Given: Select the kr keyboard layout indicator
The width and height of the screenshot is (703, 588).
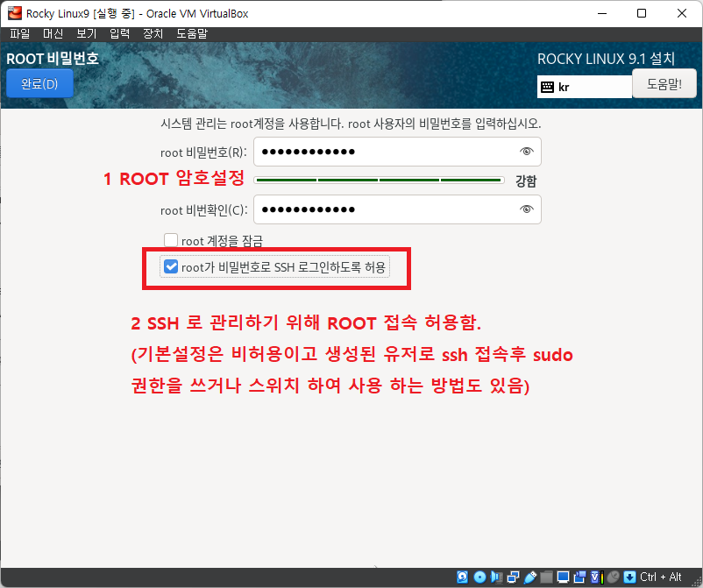Looking at the screenshot, I should (x=584, y=87).
